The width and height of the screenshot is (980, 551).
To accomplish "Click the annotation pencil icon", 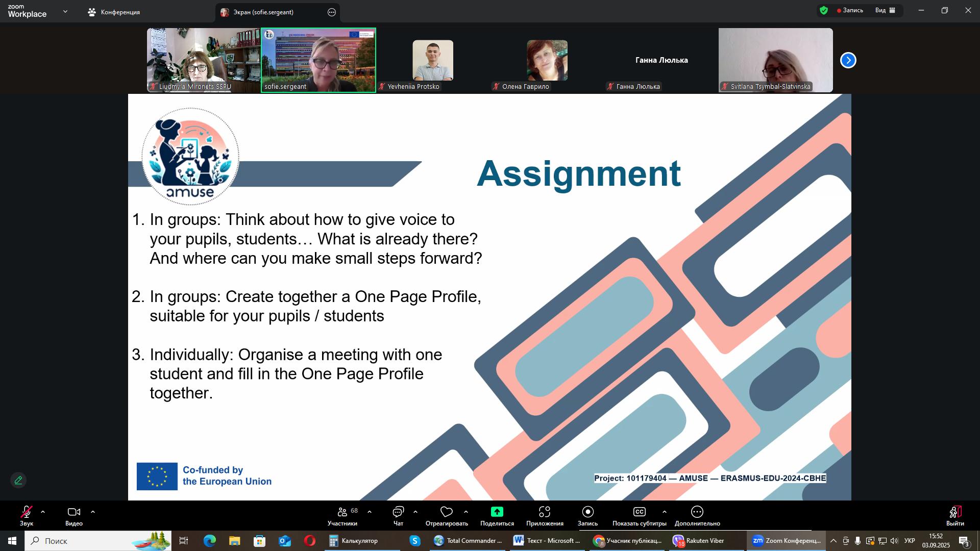I will point(18,481).
